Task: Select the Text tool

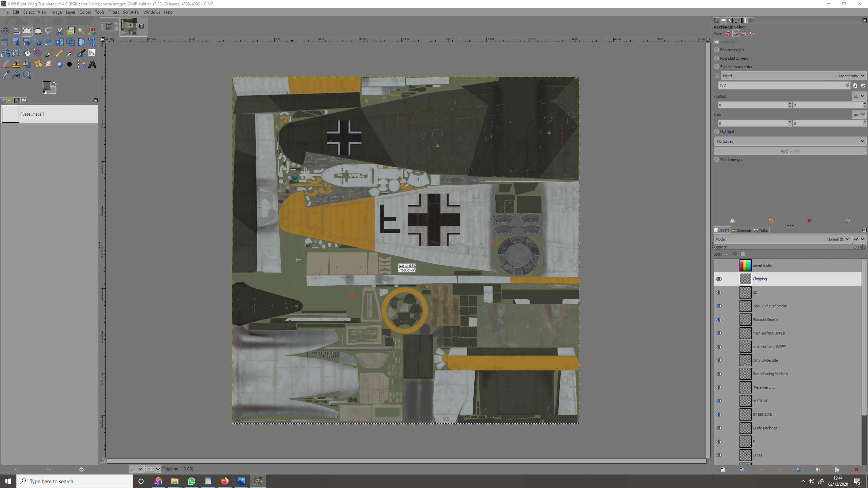Action: [x=92, y=64]
